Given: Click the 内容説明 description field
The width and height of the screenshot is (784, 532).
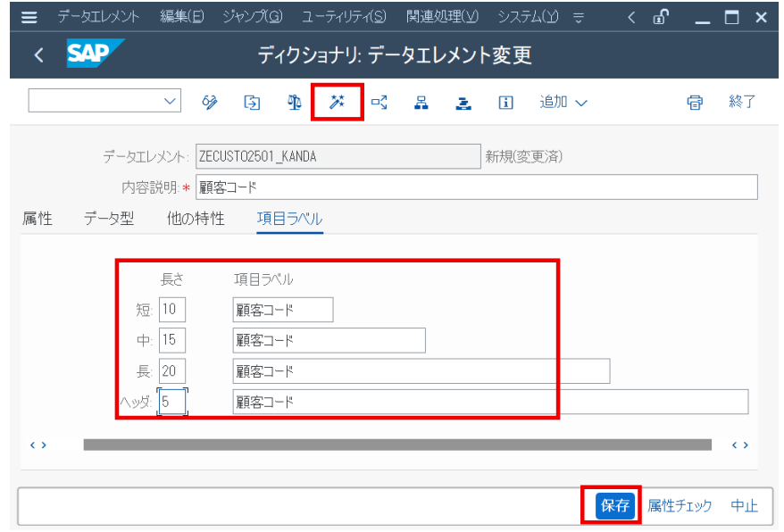Looking at the screenshot, I should pos(477,187).
